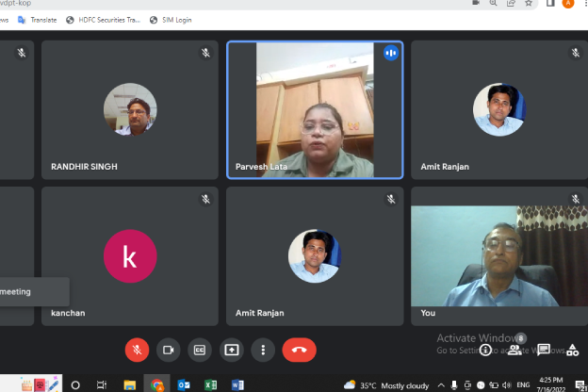Click the zoom magnifier icon in address bar
The width and height of the screenshot is (588, 392).
point(495,4)
